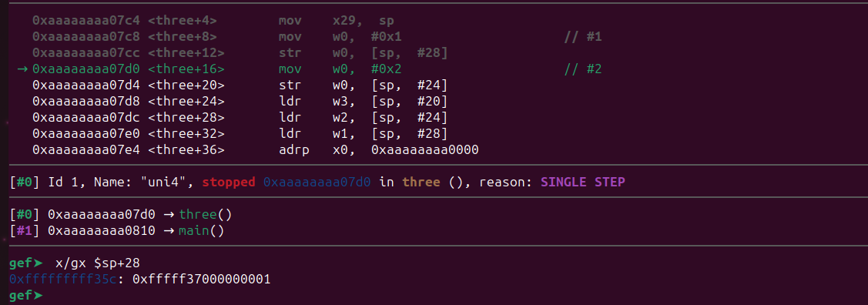Viewport: 868px width, 305px height.
Task: Click the <three+24> symbol label
Action: (x=186, y=102)
